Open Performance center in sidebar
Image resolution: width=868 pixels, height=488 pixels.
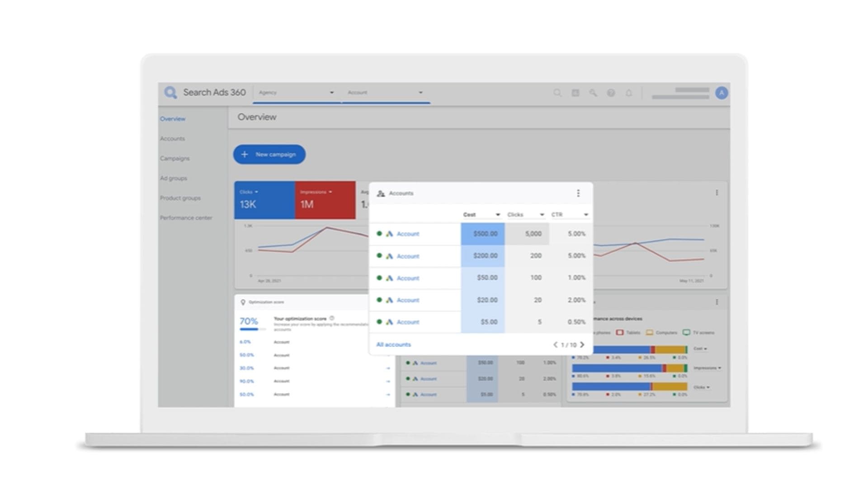click(x=185, y=218)
